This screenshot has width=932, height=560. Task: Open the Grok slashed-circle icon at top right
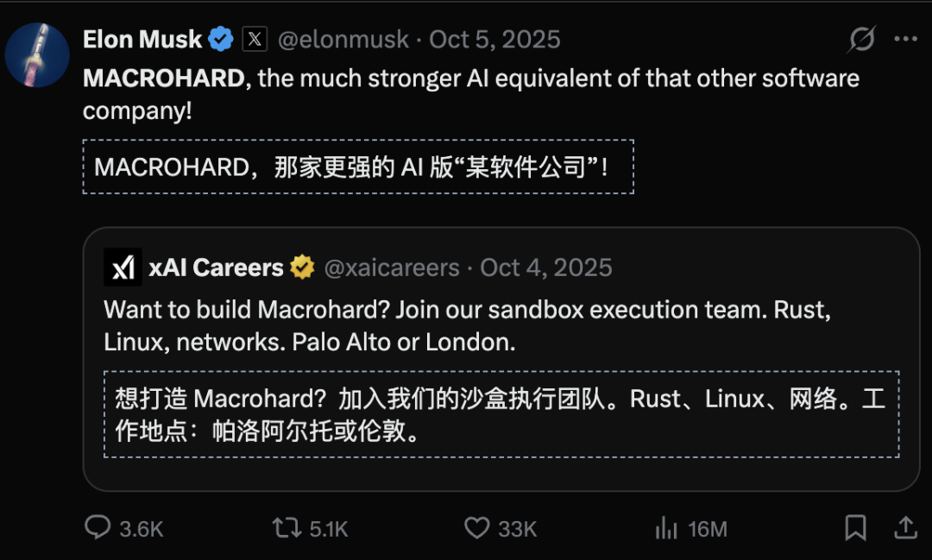click(861, 40)
